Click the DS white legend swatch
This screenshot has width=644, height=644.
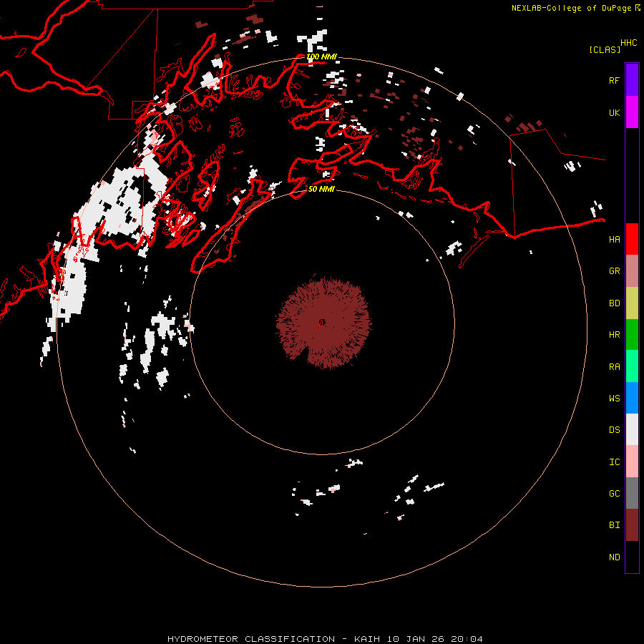click(x=632, y=429)
